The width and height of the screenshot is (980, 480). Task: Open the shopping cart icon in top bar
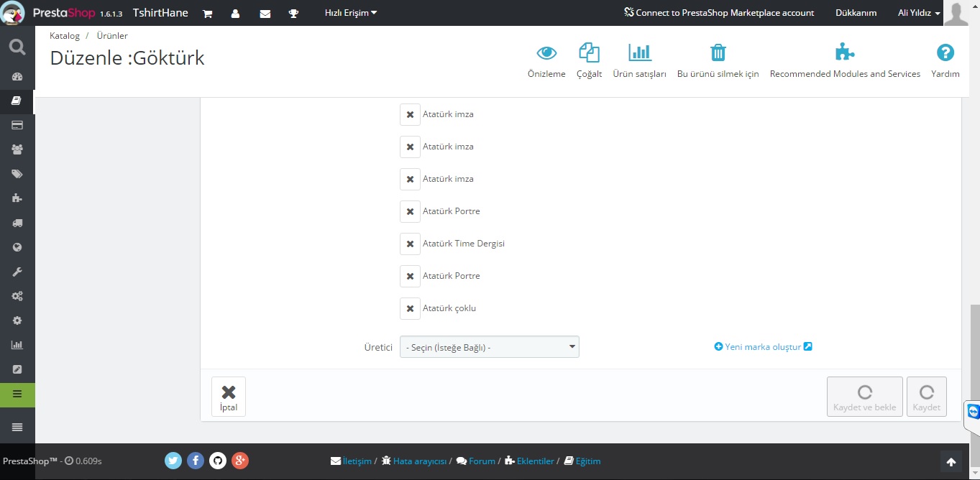click(x=208, y=14)
